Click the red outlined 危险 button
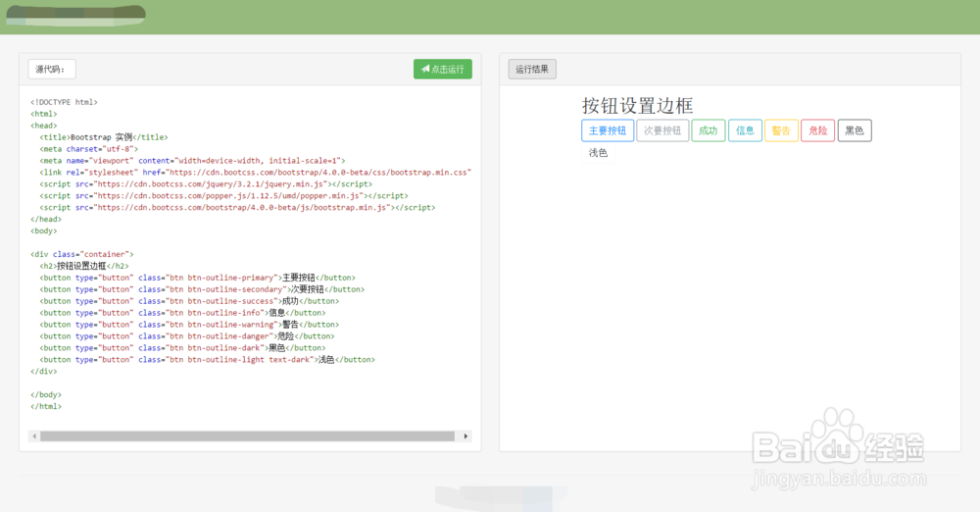 pos(818,130)
